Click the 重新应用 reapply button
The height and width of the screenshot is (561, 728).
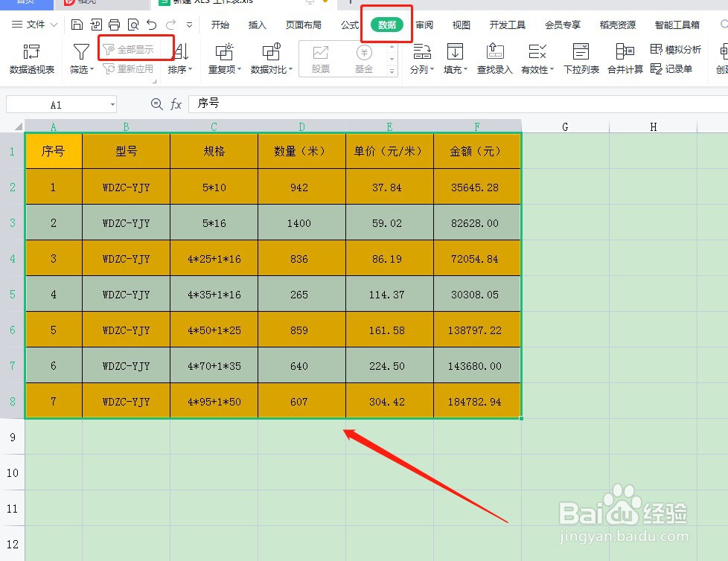[128, 69]
